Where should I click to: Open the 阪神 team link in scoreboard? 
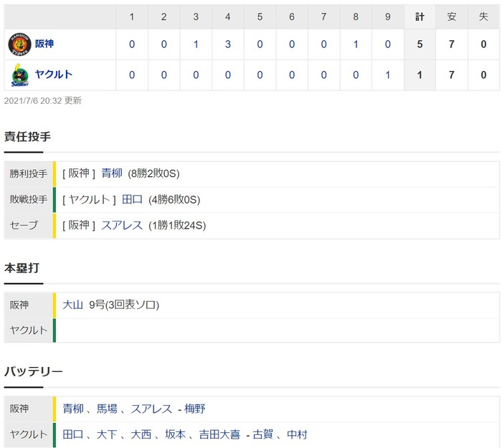[x=44, y=44]
